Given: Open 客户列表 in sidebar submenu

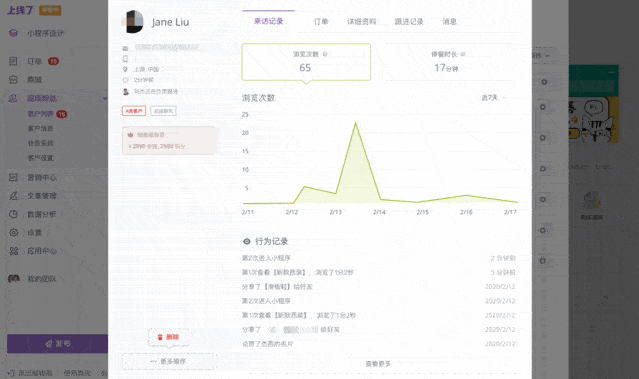Looking at the screenshot, I should 40,114.
